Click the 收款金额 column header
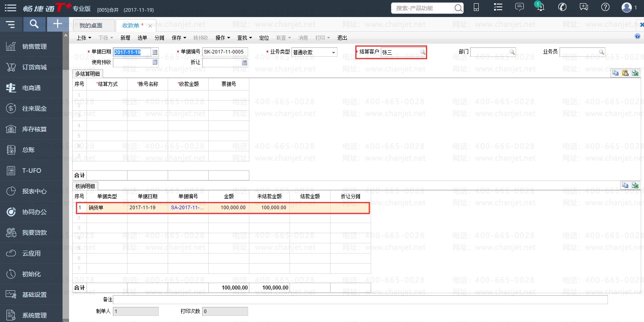The width and height of the screenshot is (644, 322). coord(188,84)
